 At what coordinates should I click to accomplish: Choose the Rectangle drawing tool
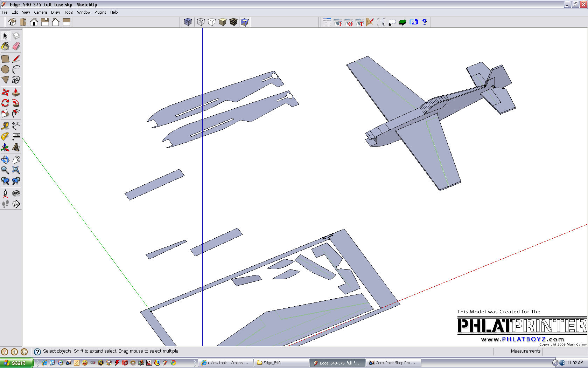pyautogui.click(x=5, y=59)
